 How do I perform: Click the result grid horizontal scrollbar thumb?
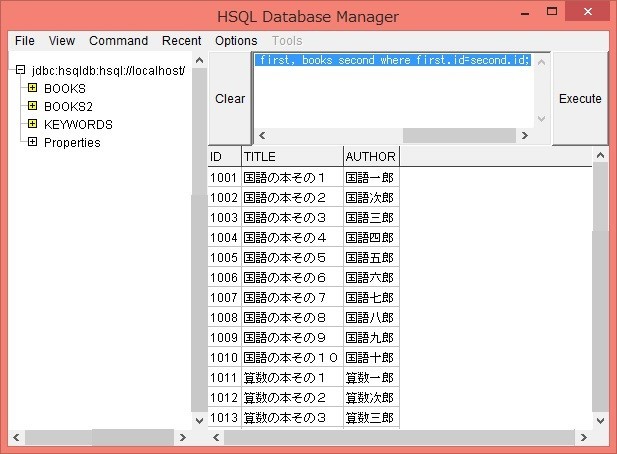click(399, 437)
